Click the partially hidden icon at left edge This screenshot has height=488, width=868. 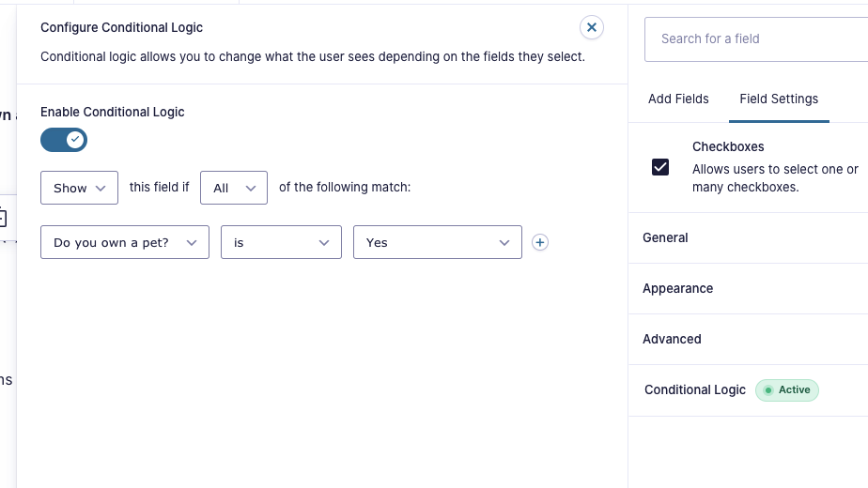click(x=3, y=219)
